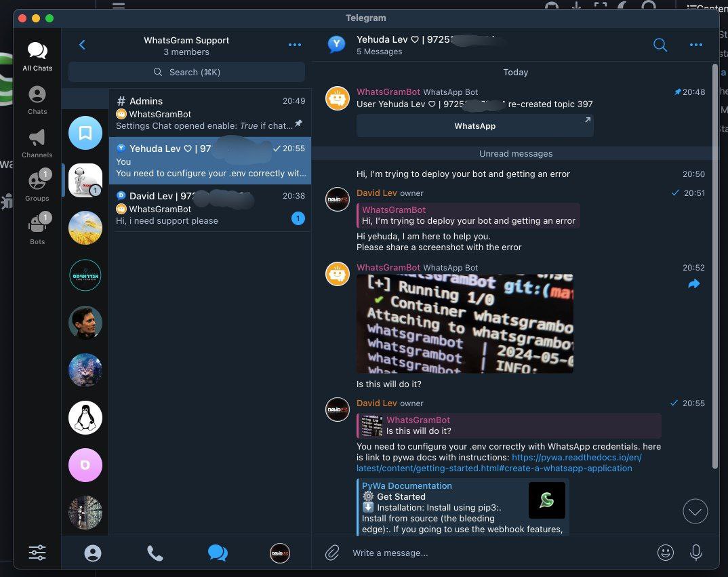This screenshot has height=577, width=728.
Task: Go back from WhatsGram Support topics
Action: coord(82,45)
